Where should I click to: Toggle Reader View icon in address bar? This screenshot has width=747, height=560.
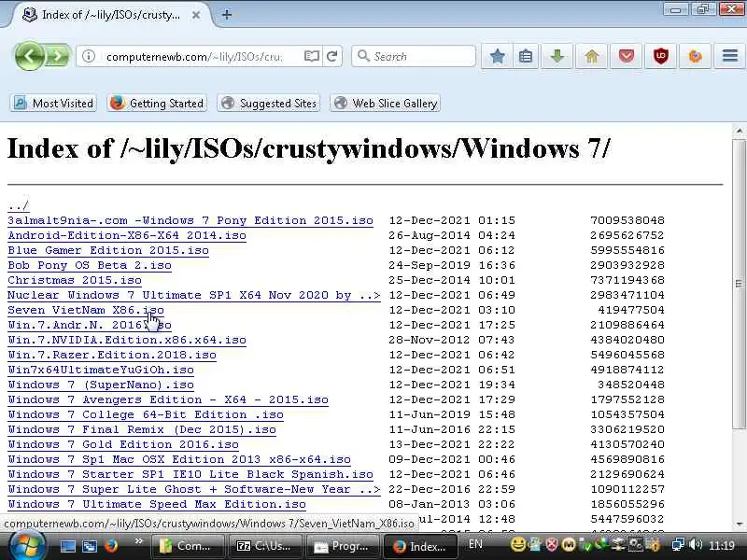(312, 56)
